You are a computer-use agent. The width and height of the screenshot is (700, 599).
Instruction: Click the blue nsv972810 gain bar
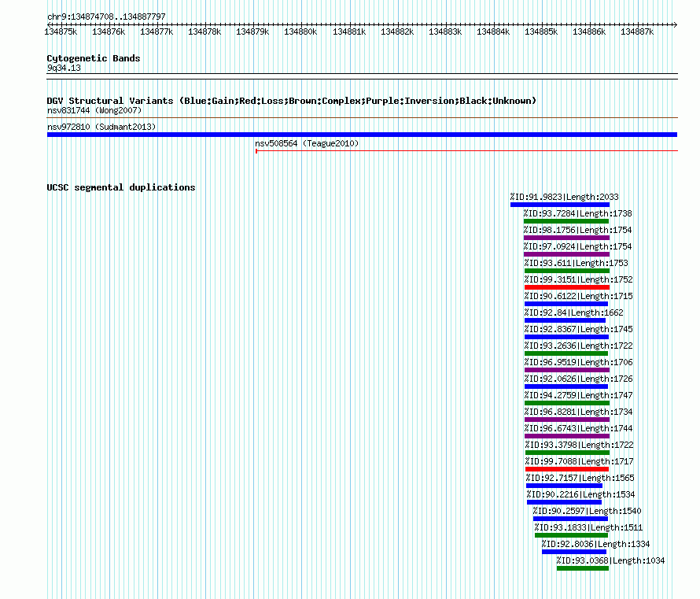coord(362,135)
